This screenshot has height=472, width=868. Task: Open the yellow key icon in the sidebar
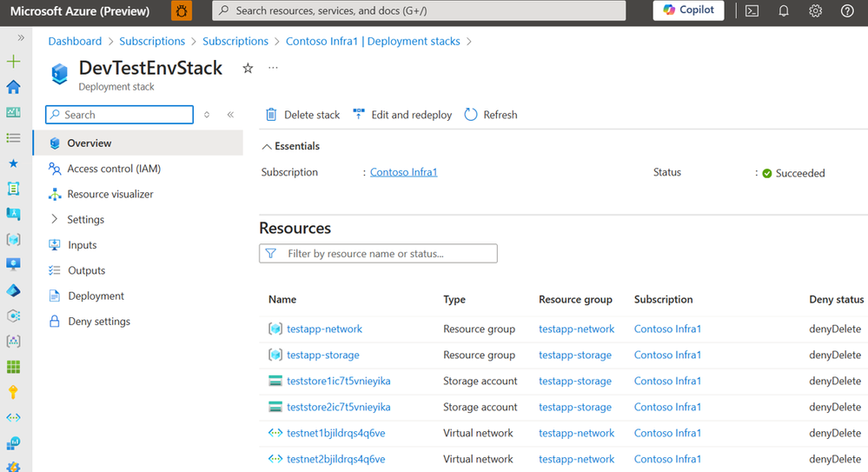pos(13,392)
